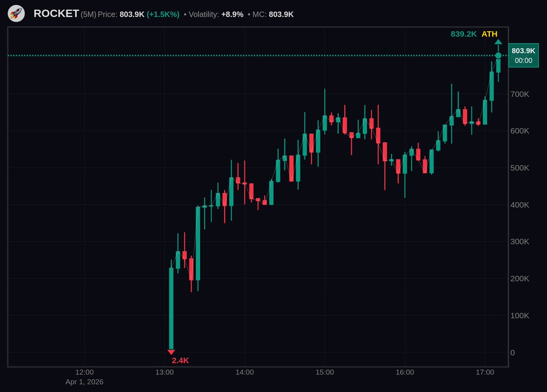Click the green ATH up-arrow marker

pos(498,42)
